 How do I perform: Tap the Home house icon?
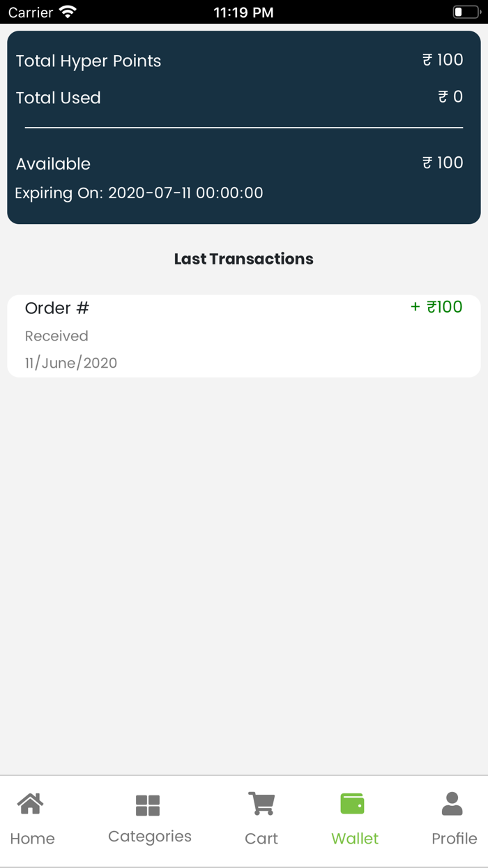[31, 804]
